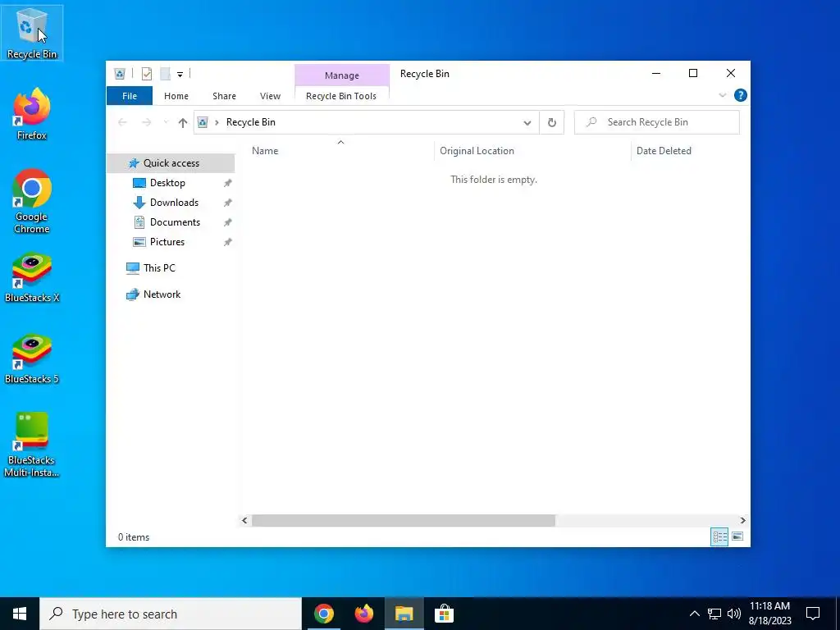This screenshot has height=630, width=840.
Task: Click the horizontal scrollbar right arrow
Action: pos(742,520)
